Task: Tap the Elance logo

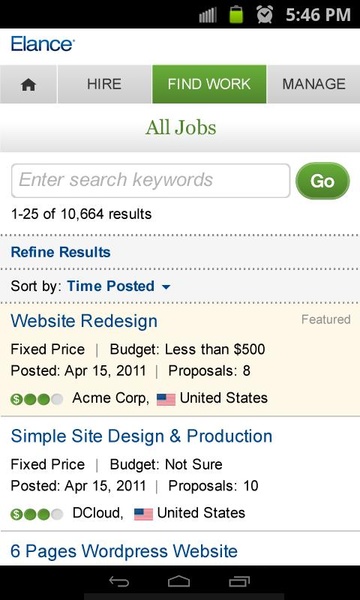Action: point(43,44)
